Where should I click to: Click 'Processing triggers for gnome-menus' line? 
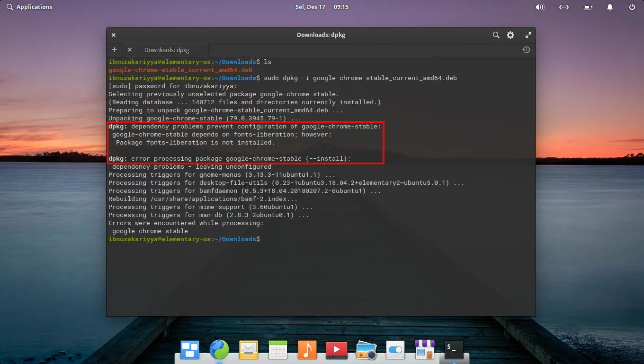[x=222, y=175]
